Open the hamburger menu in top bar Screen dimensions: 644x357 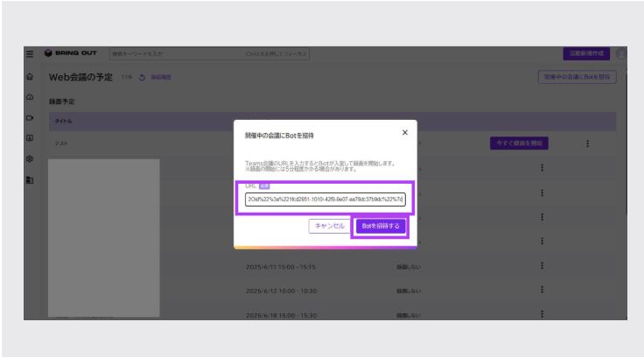coord(30,54)
